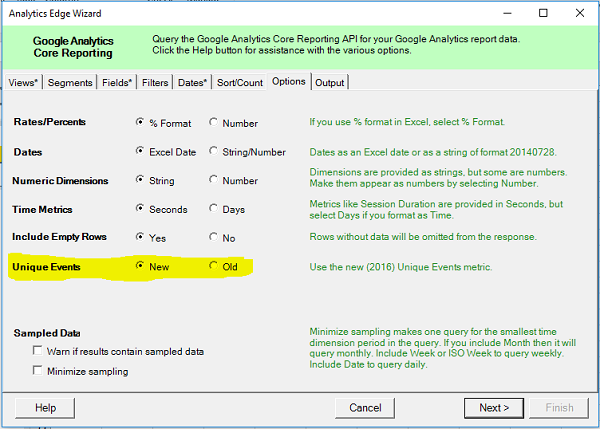Go to the Fields tab
The image size is (600, 429).
pyautogui.click(x=117, y=82)
